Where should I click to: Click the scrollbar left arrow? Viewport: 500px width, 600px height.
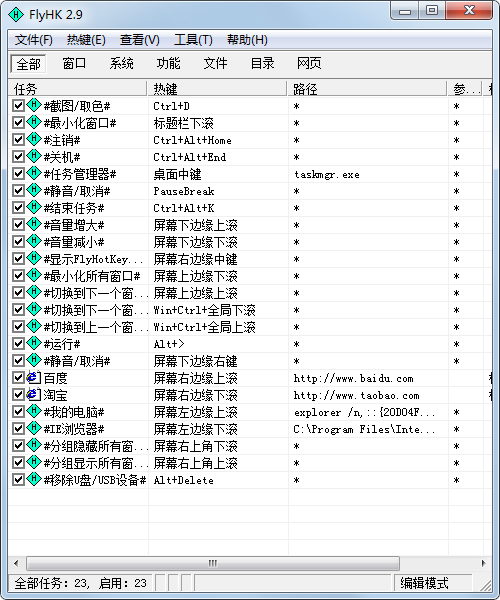pyautogui.click(x=16, y=563)
